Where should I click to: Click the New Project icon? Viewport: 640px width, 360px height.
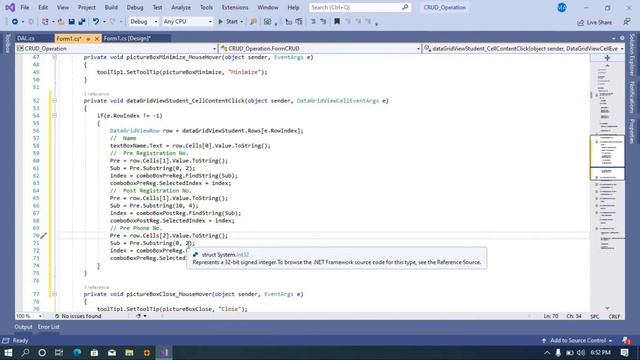(x=45, y=22)
